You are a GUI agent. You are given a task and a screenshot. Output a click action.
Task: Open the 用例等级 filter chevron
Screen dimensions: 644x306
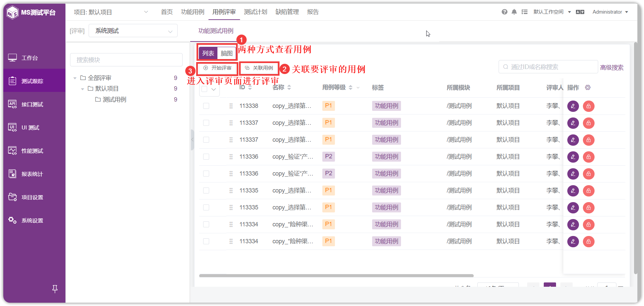tap(358, 88)
